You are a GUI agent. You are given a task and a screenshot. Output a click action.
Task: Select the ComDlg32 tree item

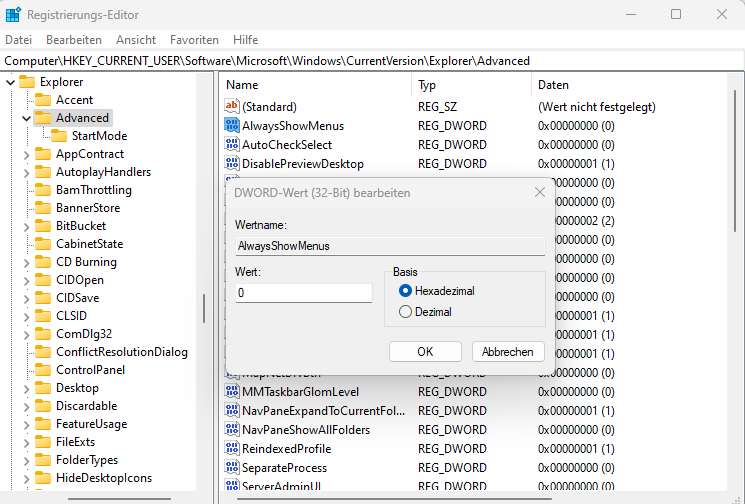click(84, 334)
